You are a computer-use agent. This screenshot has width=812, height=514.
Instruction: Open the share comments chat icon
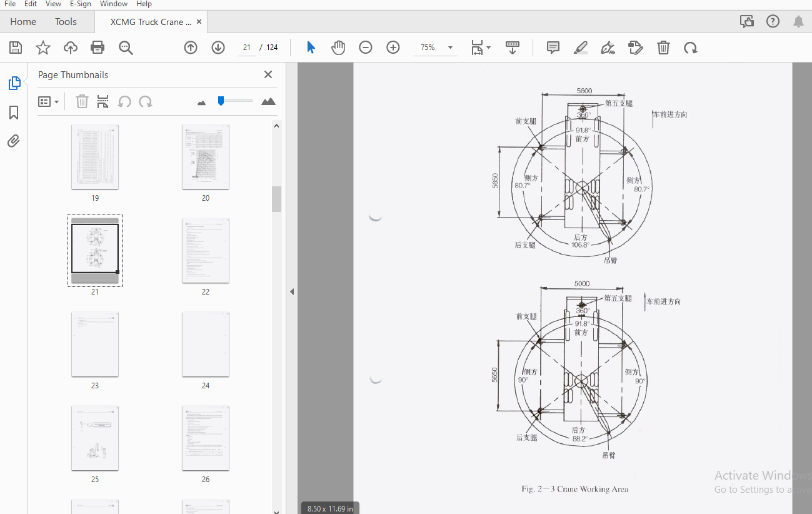tap(746, 22)
